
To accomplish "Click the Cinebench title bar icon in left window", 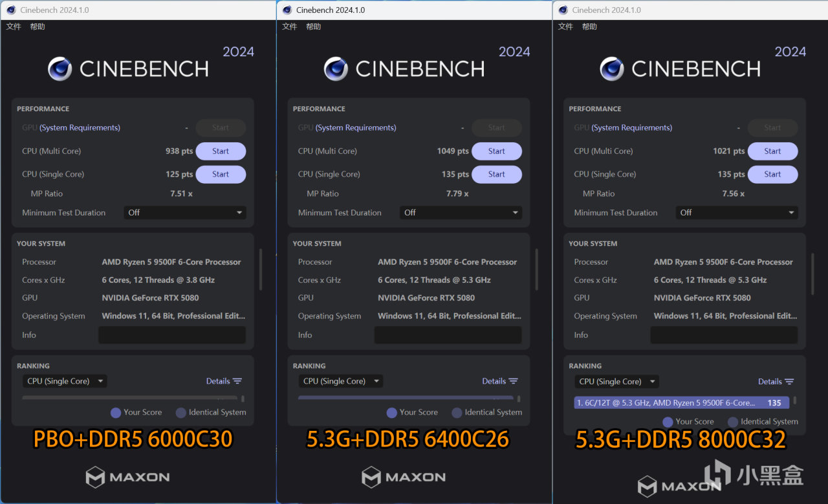I will pos(11,10).
